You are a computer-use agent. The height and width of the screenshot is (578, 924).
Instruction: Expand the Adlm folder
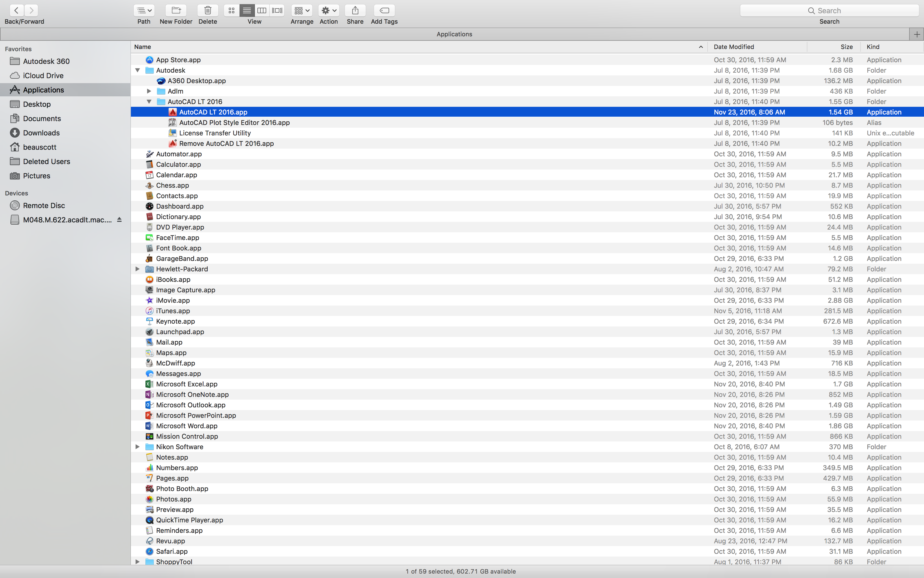(149, 91)
